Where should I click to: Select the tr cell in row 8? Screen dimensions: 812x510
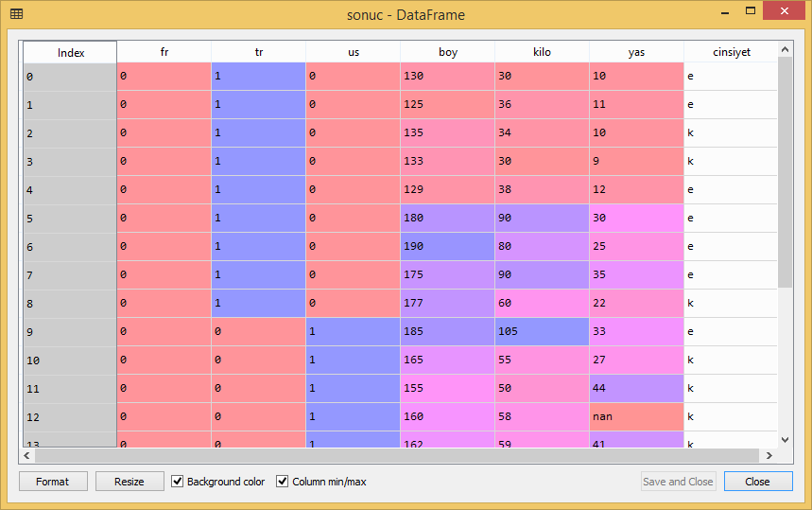coord(258,303)
